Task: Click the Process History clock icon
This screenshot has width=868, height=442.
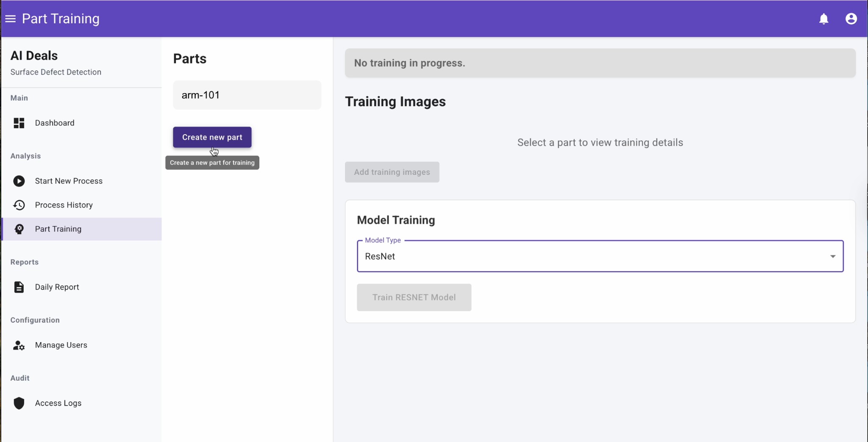Action: click(19, 205)
